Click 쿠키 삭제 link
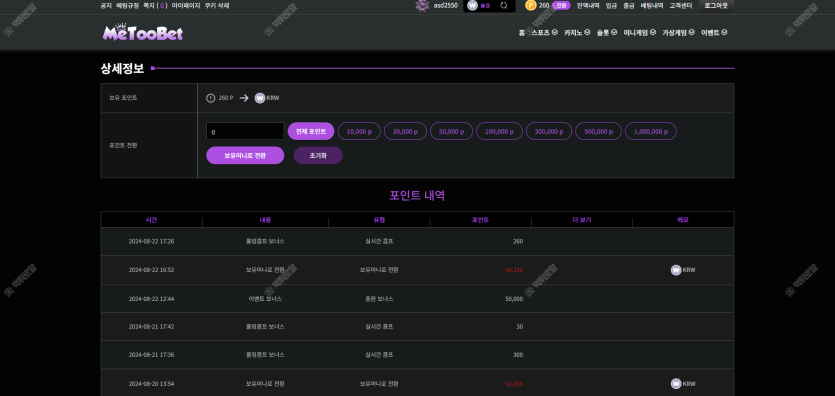Viewport: 835px width, 396px height. pyautogui.click(x=217, y=6)
